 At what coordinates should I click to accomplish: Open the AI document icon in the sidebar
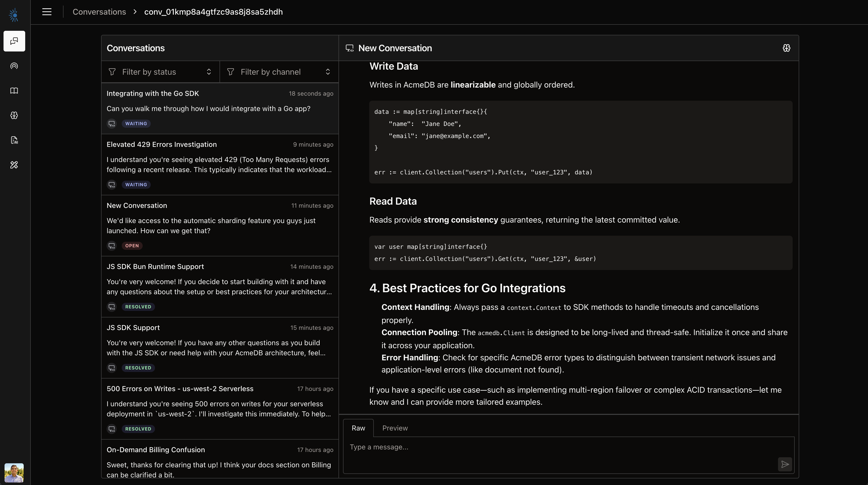pos(14,140)
